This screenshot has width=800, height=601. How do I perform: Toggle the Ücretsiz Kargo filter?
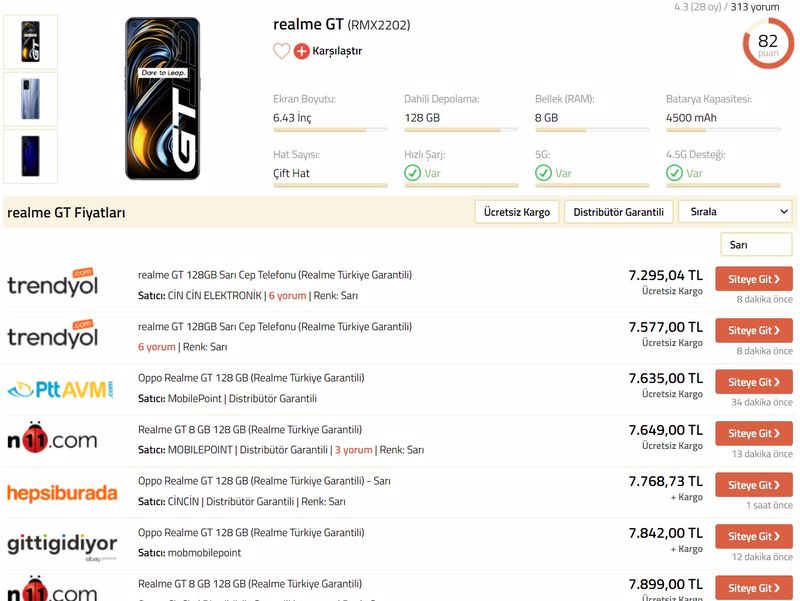tap(516, 212)
